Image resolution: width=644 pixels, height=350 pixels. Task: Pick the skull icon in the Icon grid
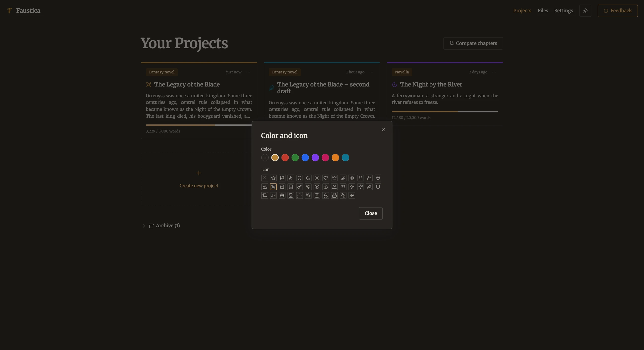(x=299, y=178)
